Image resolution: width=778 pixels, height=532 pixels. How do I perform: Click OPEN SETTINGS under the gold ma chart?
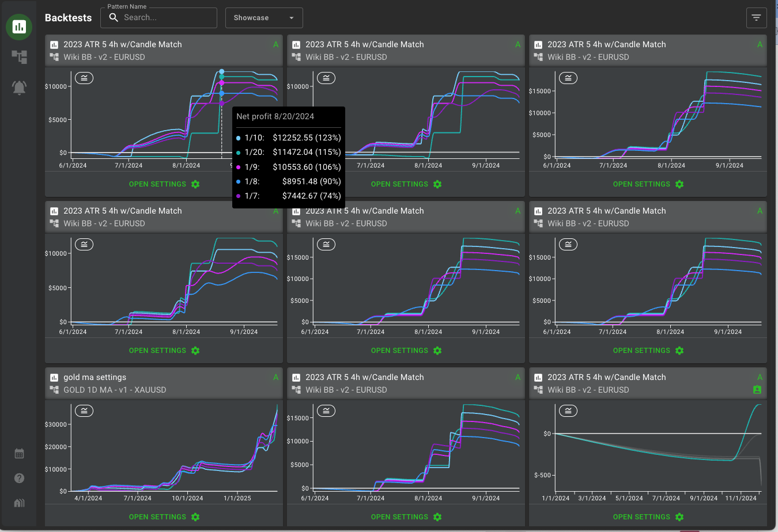coord(157,517)
